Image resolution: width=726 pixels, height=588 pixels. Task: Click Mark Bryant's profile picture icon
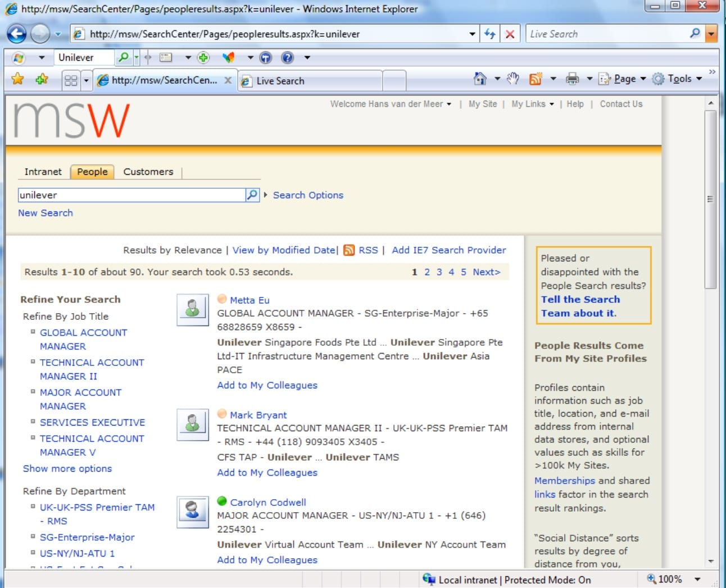192,424
